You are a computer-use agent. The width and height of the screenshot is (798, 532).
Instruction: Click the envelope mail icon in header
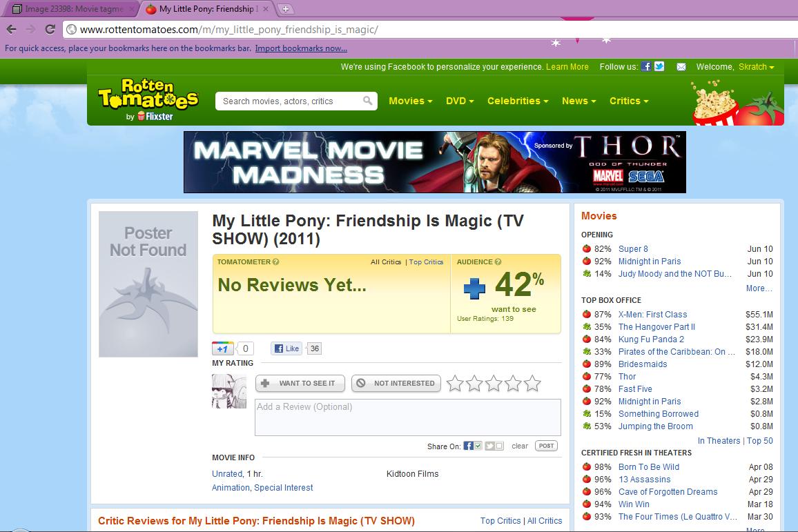pos(681,67)
